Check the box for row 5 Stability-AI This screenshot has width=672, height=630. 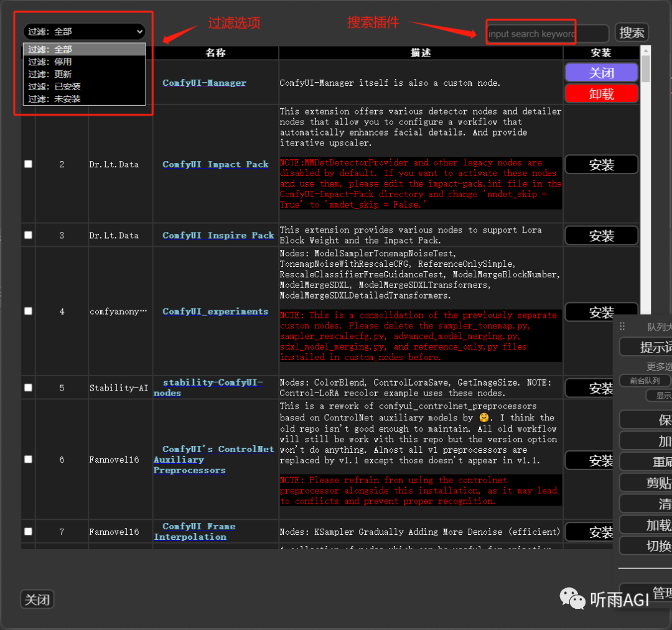28,387
